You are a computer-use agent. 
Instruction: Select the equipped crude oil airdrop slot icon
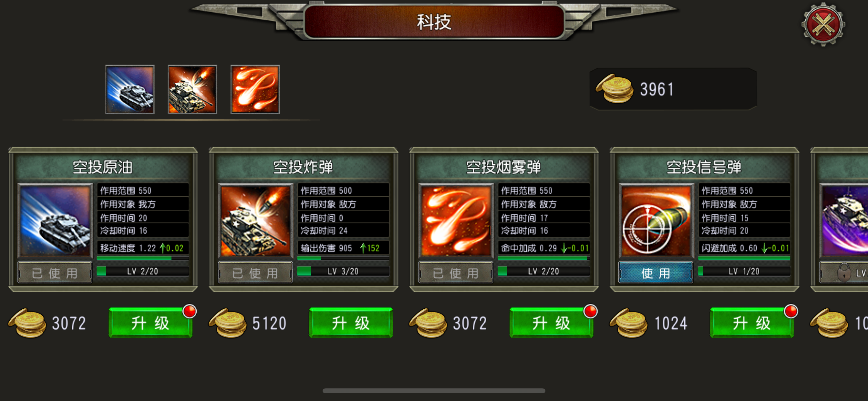click(x=130, y=89)
